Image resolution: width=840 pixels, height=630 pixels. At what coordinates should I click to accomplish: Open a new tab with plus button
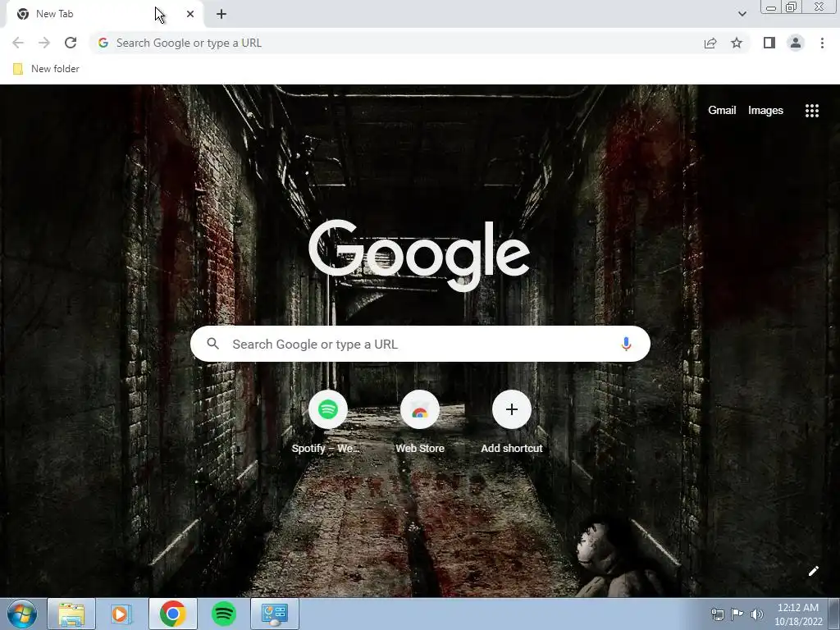221,14
